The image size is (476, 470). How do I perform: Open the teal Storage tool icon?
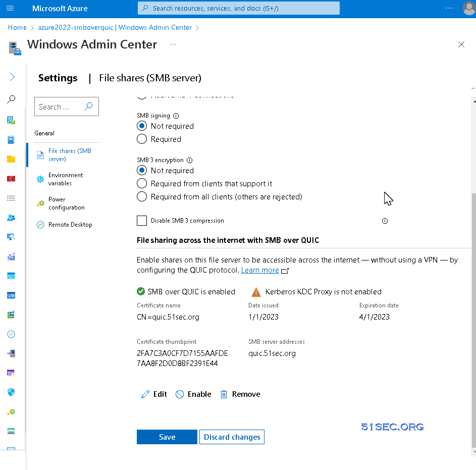(11, 431)
